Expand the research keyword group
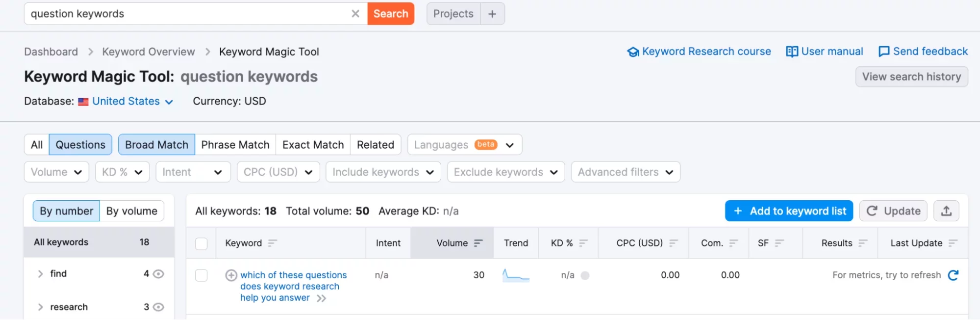Viewport: 980px width, 320px height. (41, 307)
